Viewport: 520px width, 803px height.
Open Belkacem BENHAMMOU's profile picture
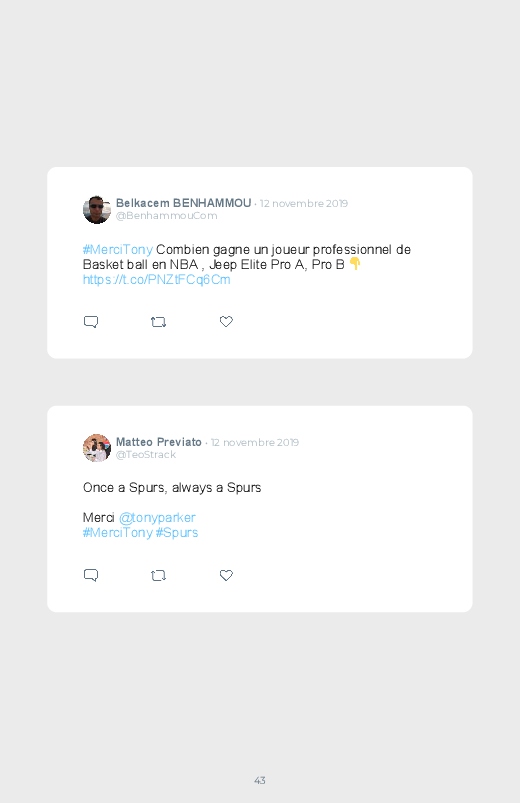(x=97, y=209)
